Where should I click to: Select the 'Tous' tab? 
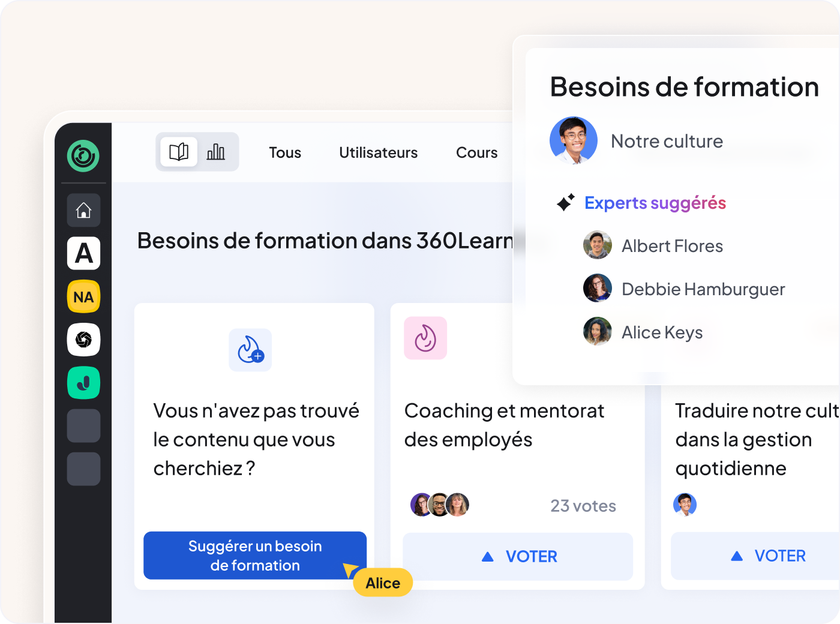285,153
